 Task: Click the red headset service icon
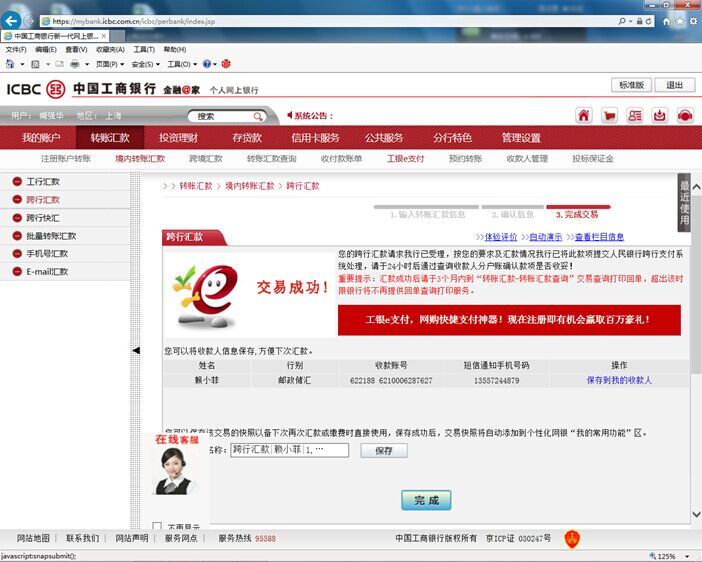(685, 116)
